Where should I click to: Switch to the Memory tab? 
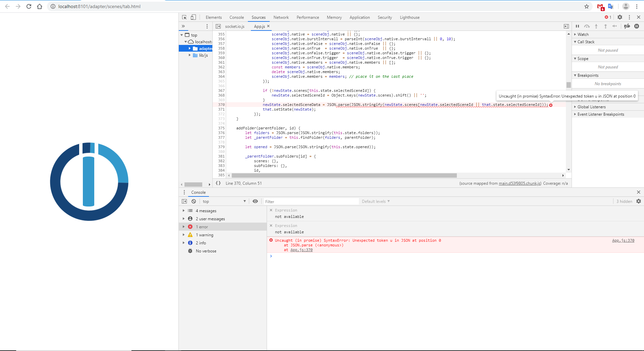tap(334, 17)
